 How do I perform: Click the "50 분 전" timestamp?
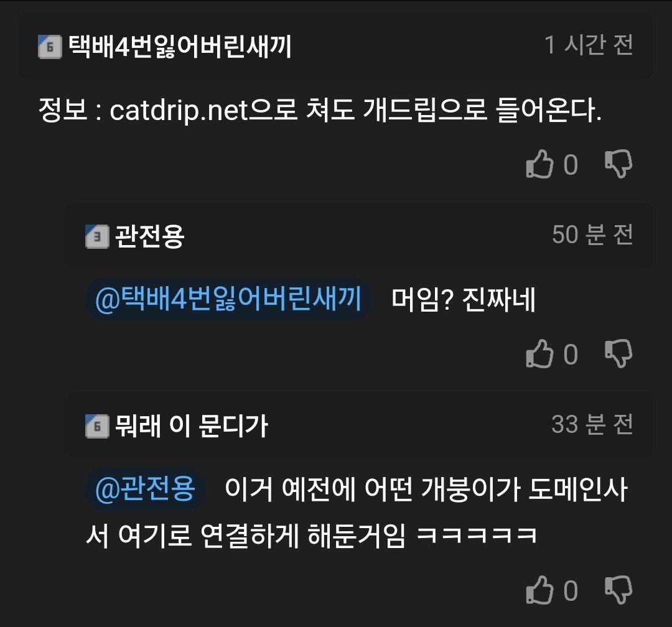click(592, 235)
